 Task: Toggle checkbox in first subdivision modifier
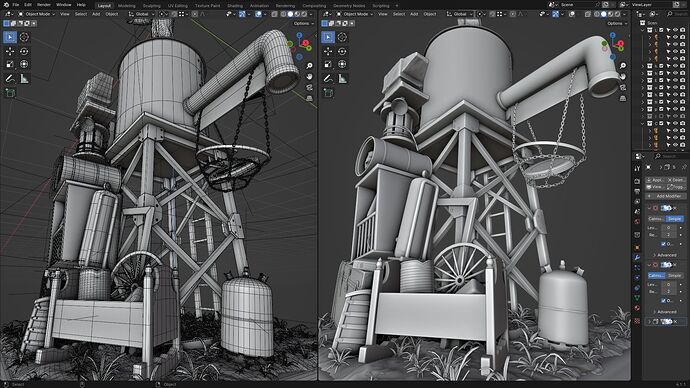pos(663,244)
